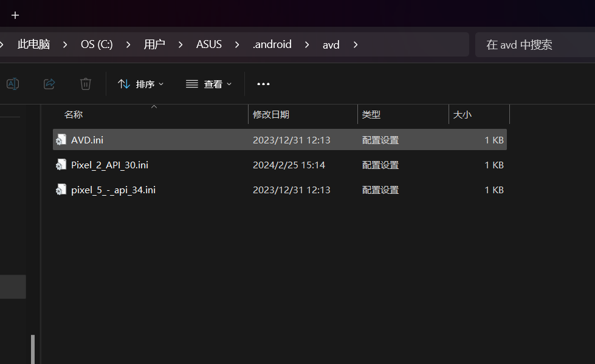
Task: Click the highlighted item in the navigation pane
Action: click(13, 287)
